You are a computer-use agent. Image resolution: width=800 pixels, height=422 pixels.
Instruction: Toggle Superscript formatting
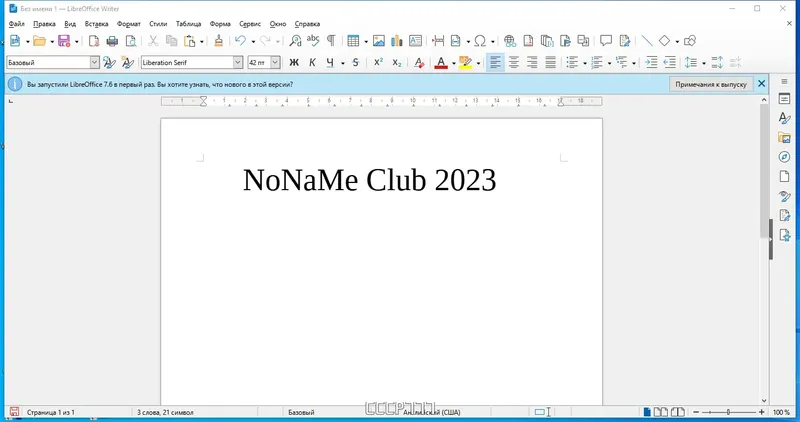[x=379, y=63]
